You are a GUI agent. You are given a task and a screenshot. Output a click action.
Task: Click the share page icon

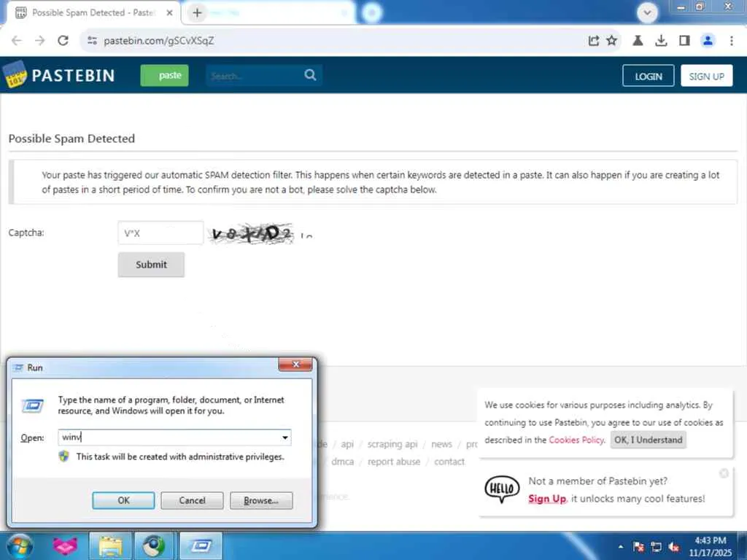coord(593,41)
